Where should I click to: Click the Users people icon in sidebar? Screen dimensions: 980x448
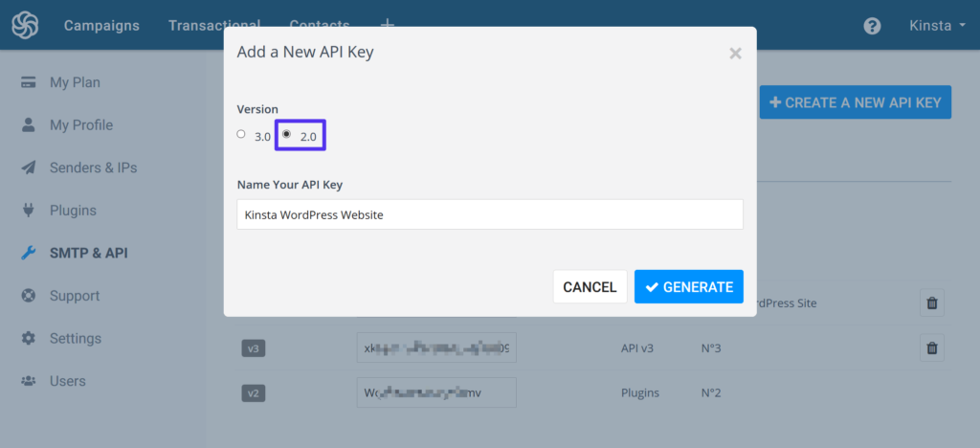29,381
